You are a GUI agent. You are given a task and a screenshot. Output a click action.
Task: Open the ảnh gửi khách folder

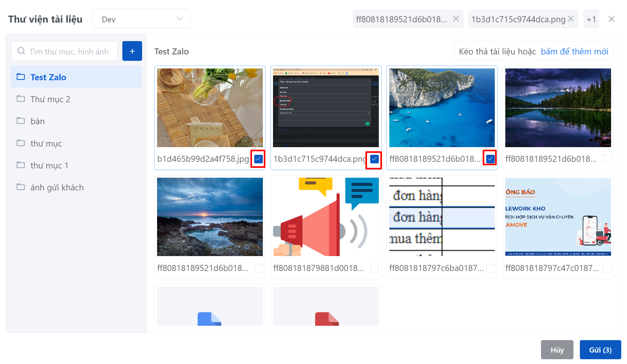point(57,187)
